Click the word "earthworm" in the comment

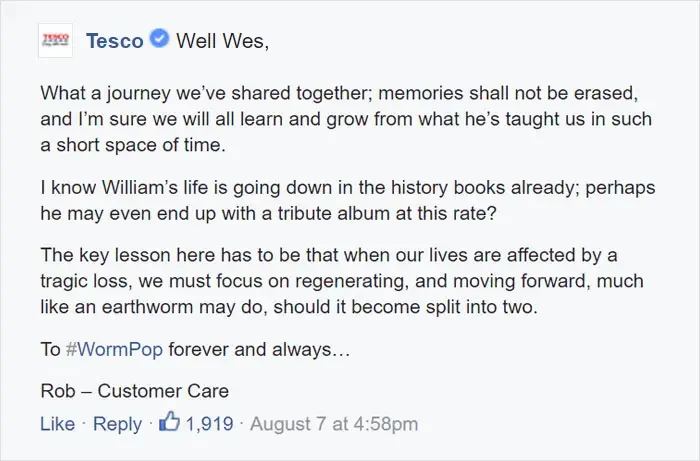pos(147,307)
